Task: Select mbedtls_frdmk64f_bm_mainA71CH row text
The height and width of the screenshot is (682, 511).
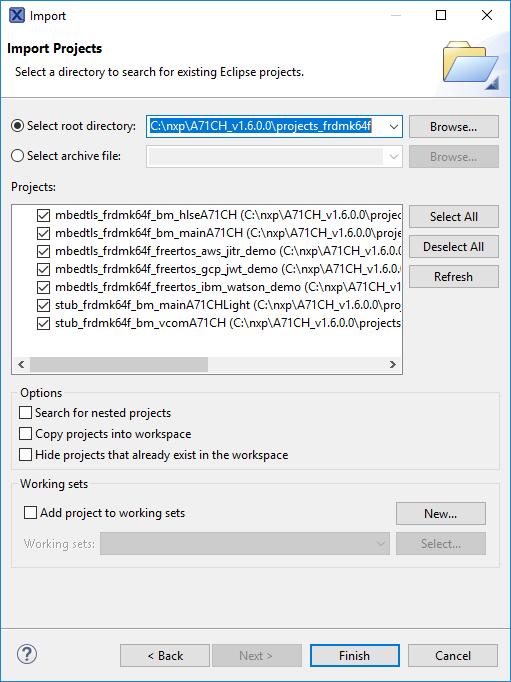Action: 228,233
